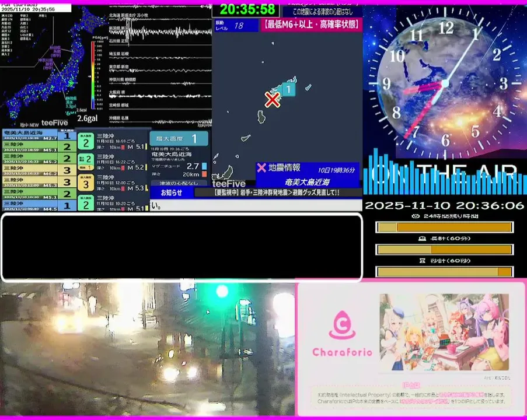Click the intensity 2 badge for 10:20 quake

[86, 203]
